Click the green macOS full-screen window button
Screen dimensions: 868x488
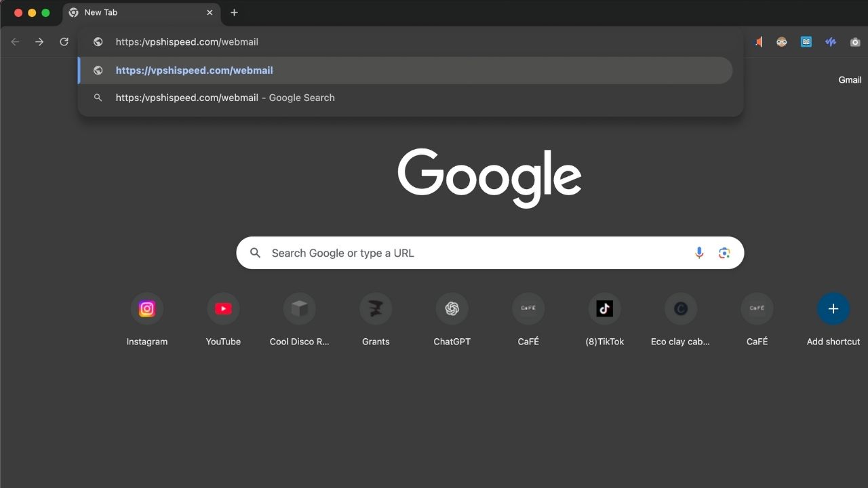[45, 12]
